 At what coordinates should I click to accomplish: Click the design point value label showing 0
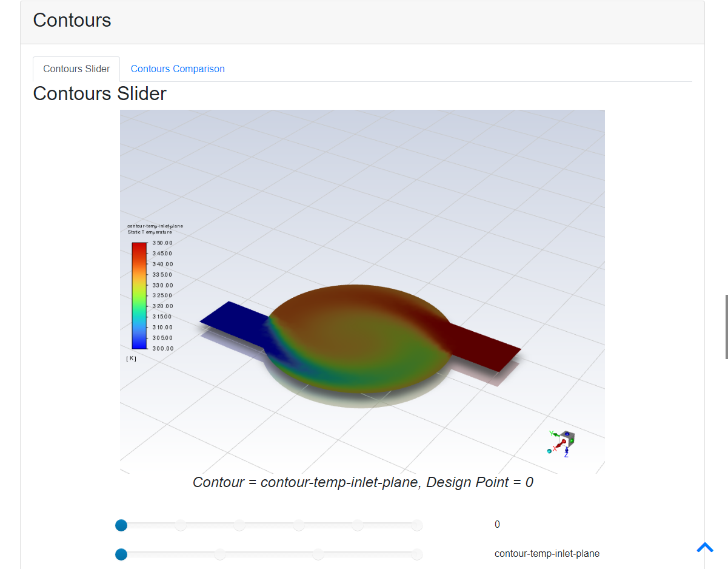point(497,524)
